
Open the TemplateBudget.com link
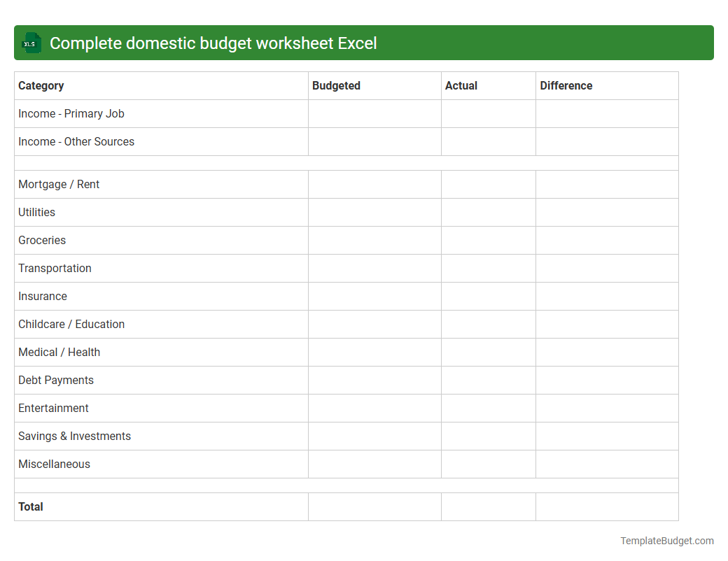pyautogui.click(x=666, y=540)
